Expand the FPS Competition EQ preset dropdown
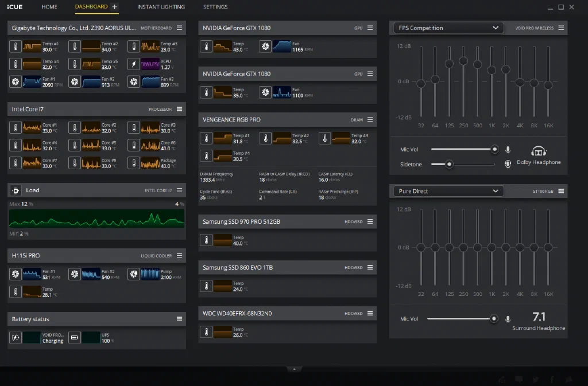This screenshot has width=588, height=386. [x=448, y=28]
